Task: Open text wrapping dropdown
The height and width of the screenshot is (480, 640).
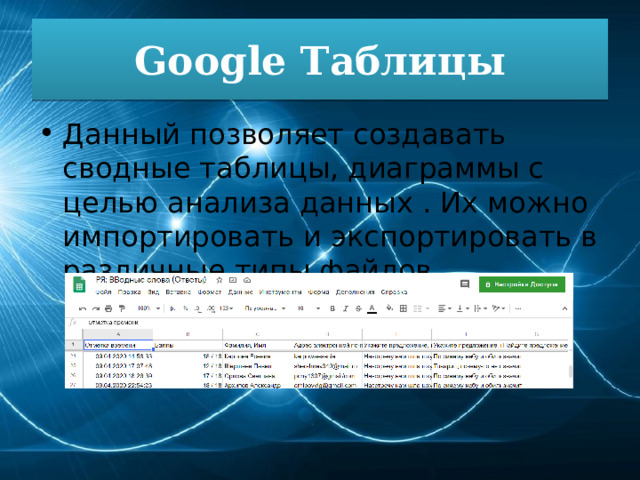Action: [480, 309]
